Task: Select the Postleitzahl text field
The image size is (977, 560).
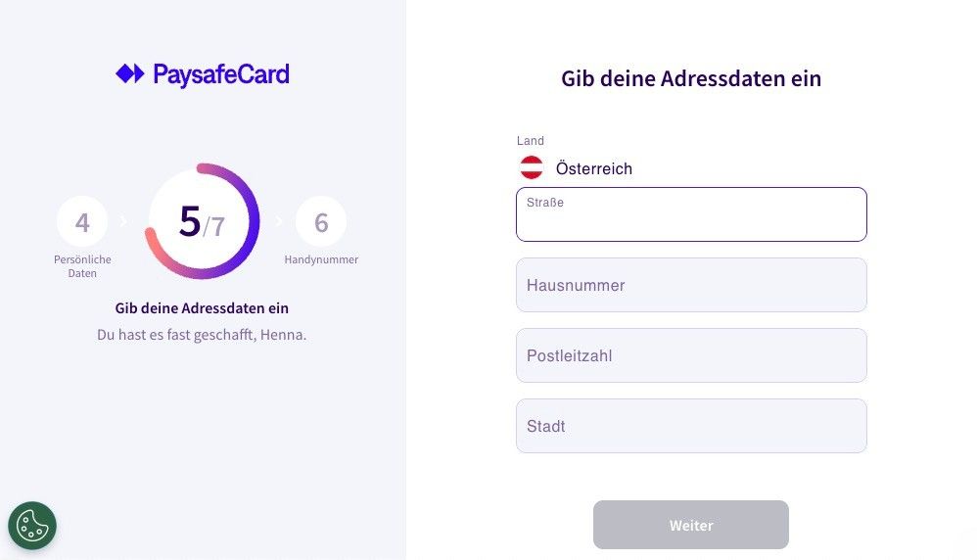Action: [x=691, y=355]
